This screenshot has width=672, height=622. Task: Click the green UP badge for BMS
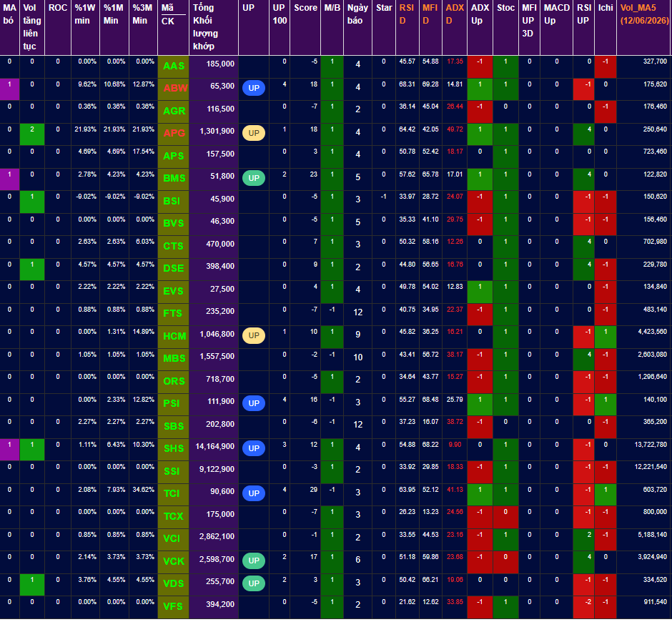(x=254, y=178)
